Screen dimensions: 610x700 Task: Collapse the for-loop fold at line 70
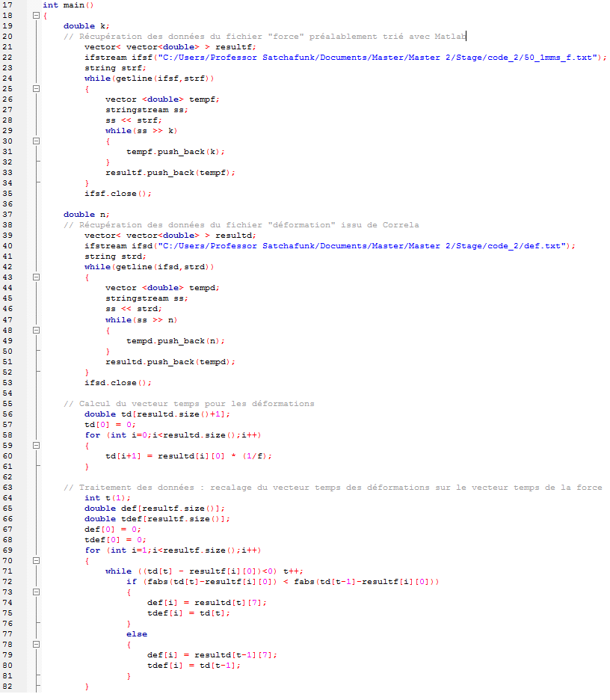click(x=36, y=561)
